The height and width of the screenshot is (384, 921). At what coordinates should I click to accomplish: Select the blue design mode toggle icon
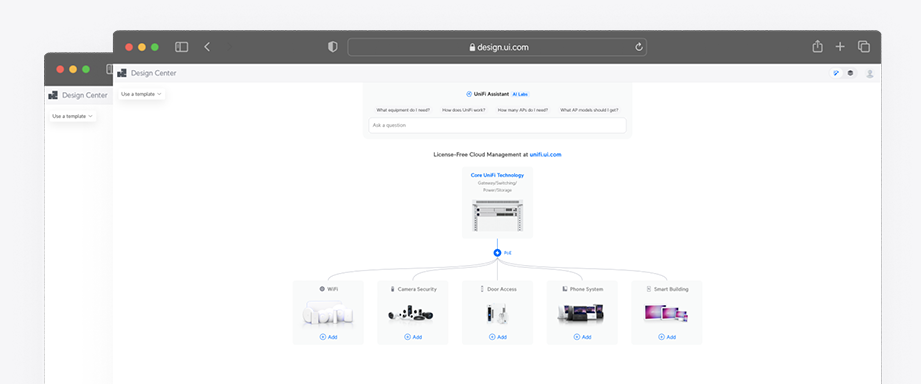[x=836, y=73]
